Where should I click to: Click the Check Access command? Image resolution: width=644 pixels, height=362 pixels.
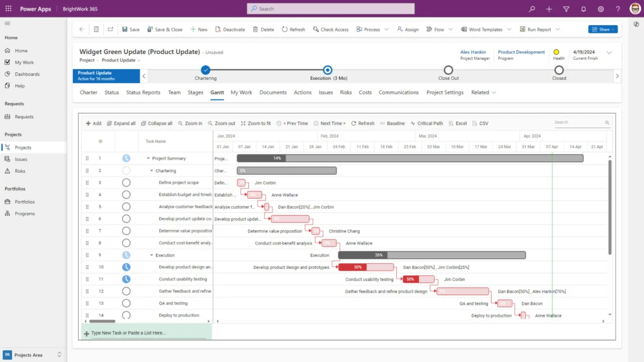[x=331, y=29]
